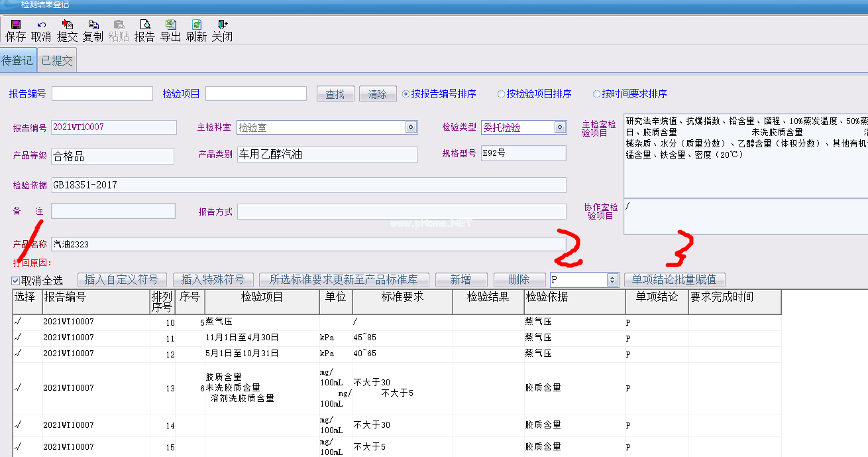868x457 pixels.
Task: Switch to the 已提交 tab
Action: [x=56, y=59]
